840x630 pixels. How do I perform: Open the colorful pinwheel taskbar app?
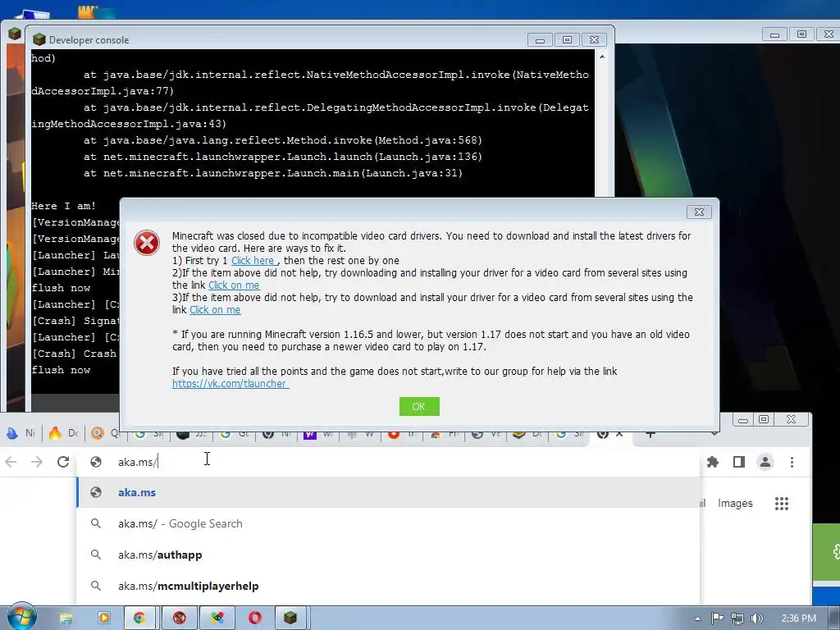click(217, 619)
